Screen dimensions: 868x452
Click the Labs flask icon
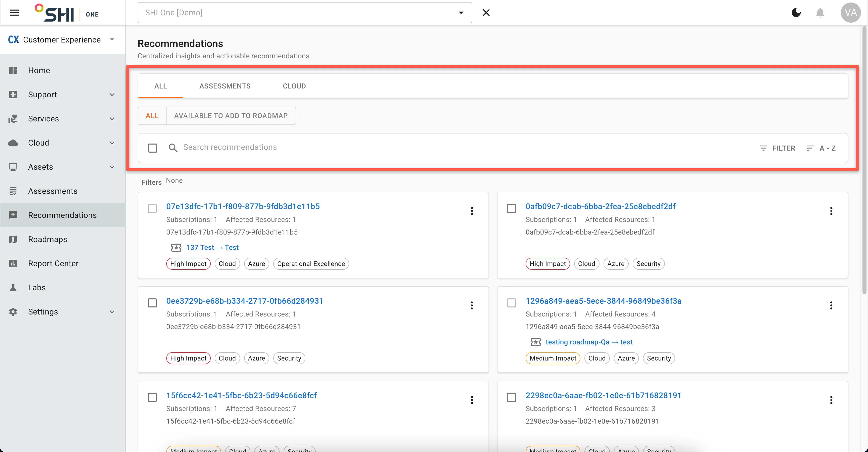coord(13,287)
